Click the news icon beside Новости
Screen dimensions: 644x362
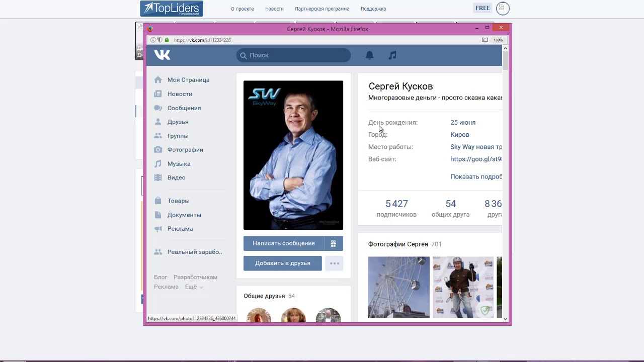click(158, 94)
